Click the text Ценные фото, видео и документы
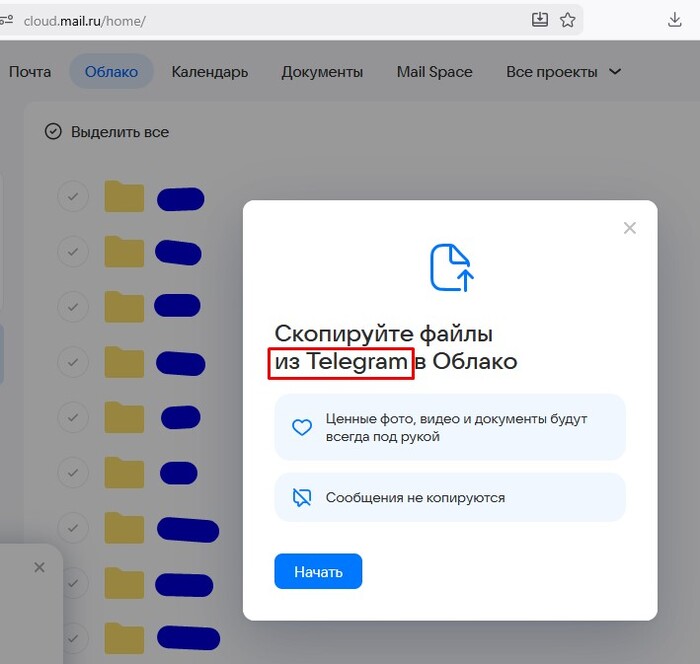 point(435,419)
